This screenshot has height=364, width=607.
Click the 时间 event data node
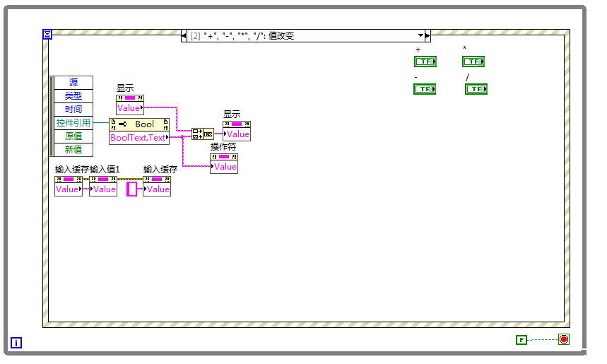coord(73,109)
